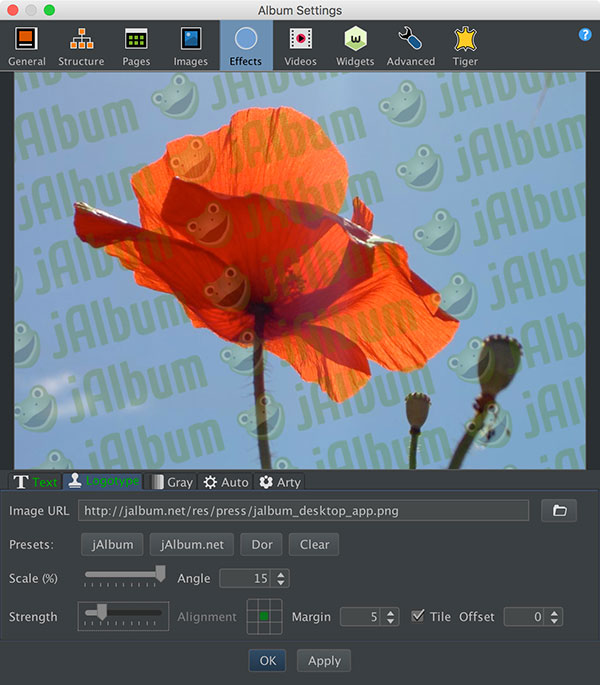Browse for logo image with folder icon
This screenshot has width=600, height=685.
pos(559,510)
